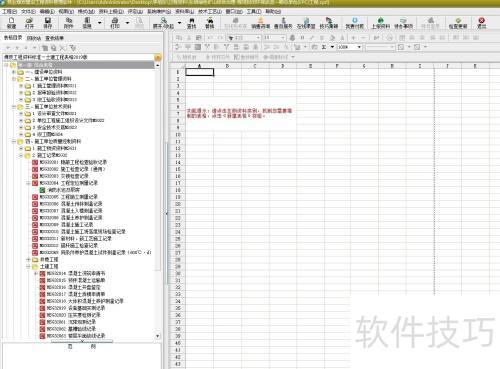Image resolution: width=500 pixels, height=369 pixels.
Task: Click tree panel scroll-down arrow
Action: pyautogui.click(x=158, y=336)
